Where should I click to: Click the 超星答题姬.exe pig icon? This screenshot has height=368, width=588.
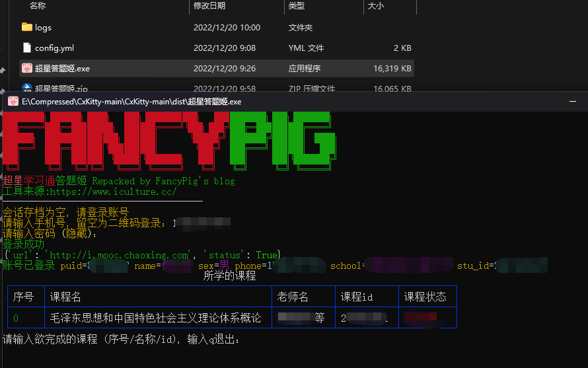pyautogui.click(x=26, y=68)
